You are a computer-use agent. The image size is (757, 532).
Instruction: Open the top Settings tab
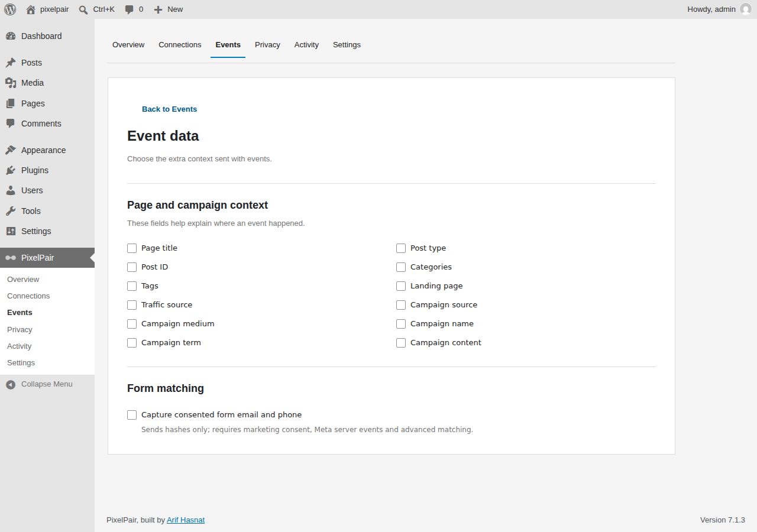coord(347,45)
